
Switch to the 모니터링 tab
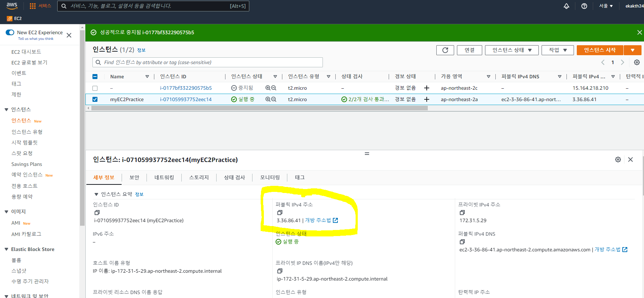(270, 177)
